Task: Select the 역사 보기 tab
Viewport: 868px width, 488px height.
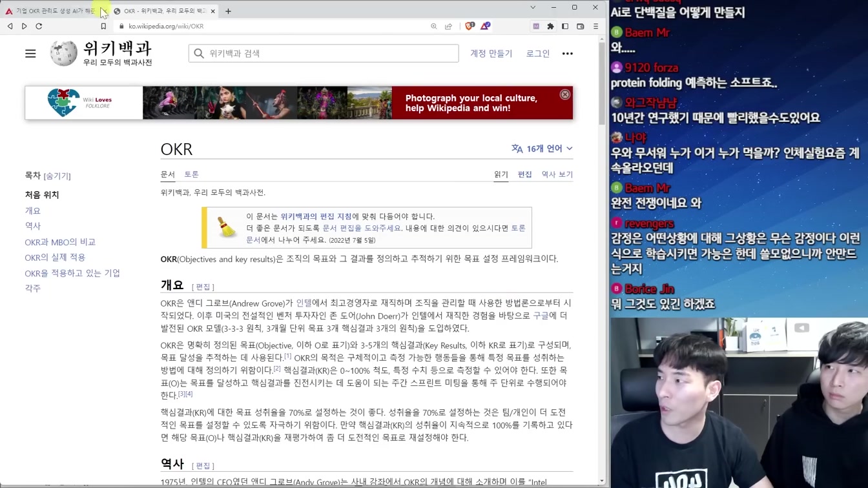Action: [x=557, y=174]
